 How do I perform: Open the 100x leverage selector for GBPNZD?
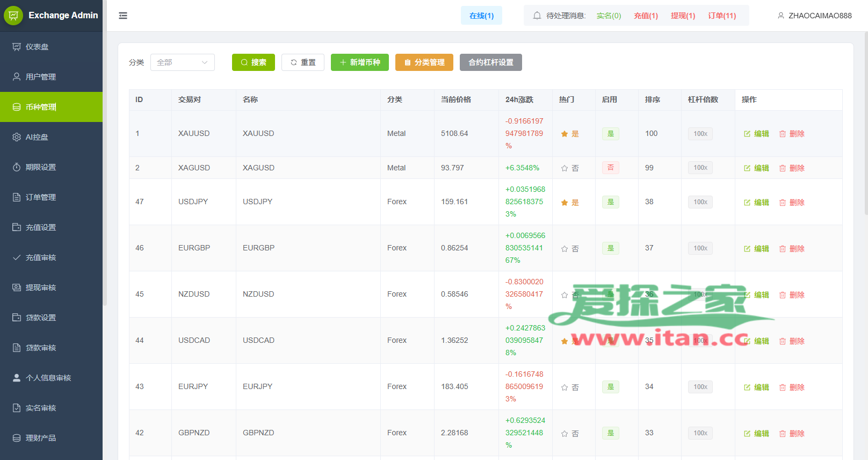tap(700, 433)
